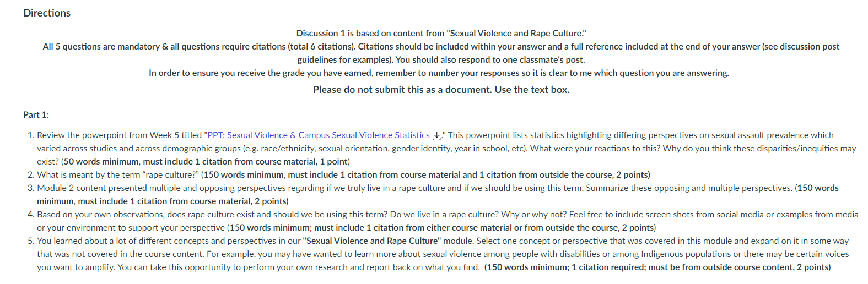The height and width of the screenshot is (284, 868).
Task: Click the "In order to ensure you receive the grade" line
Action: (x=439, y=73)
